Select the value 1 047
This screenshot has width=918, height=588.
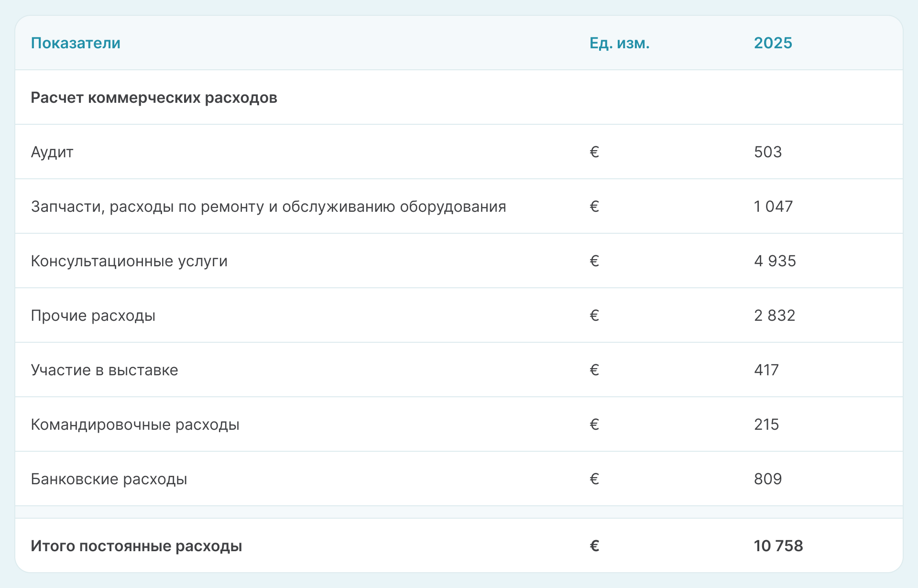tap(773, 207)
